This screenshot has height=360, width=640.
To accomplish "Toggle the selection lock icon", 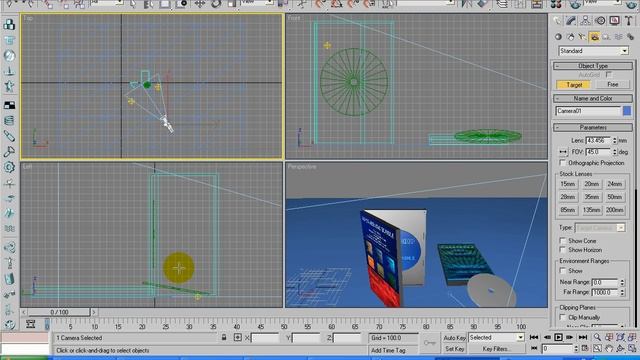I will pos(224,338).
